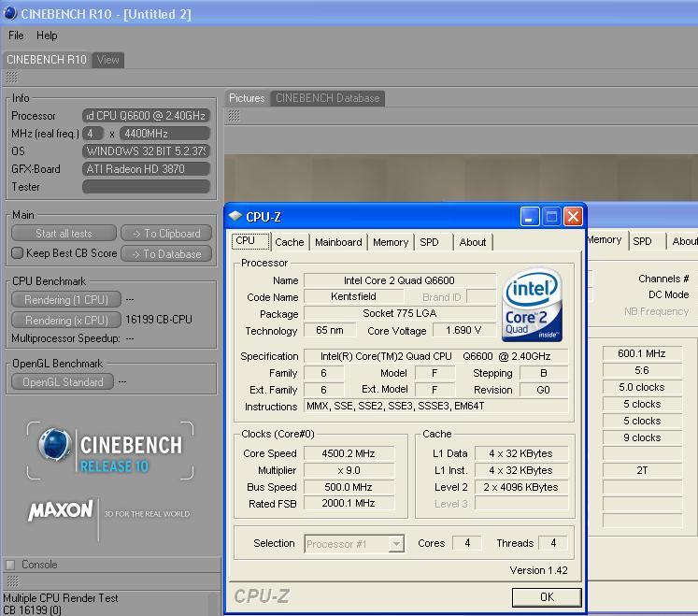Viewport: 698px width, 616px height.
Task: Click the grip handle under Pictures tab
Action: 235,116
